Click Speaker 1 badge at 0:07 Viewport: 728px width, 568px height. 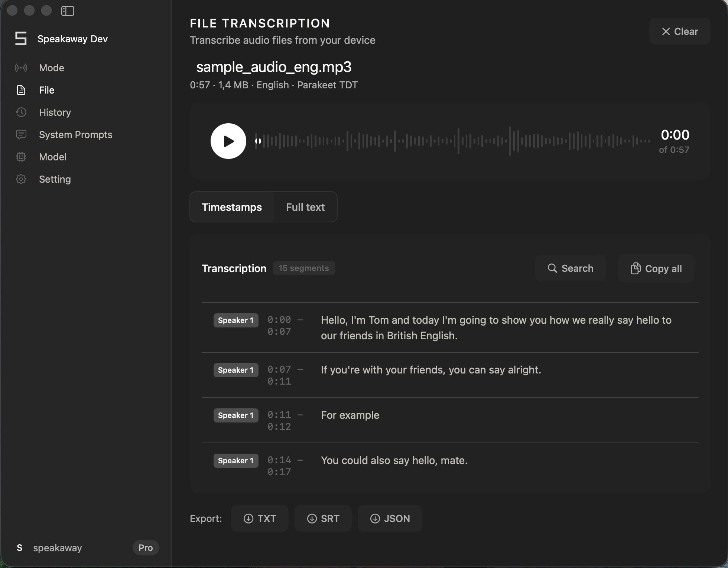(236, 370)
